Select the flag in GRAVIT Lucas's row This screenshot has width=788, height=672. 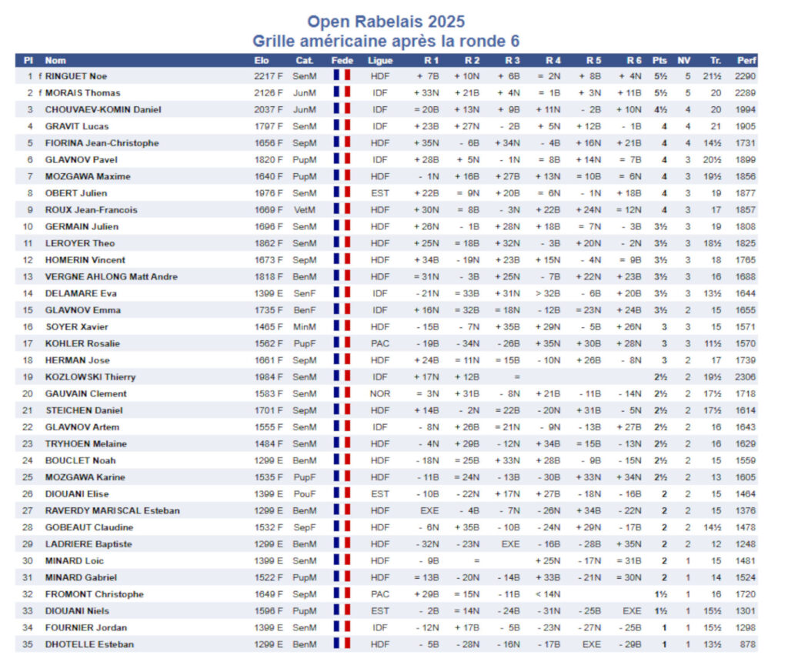pyautogui.click(x=342, y=125)
